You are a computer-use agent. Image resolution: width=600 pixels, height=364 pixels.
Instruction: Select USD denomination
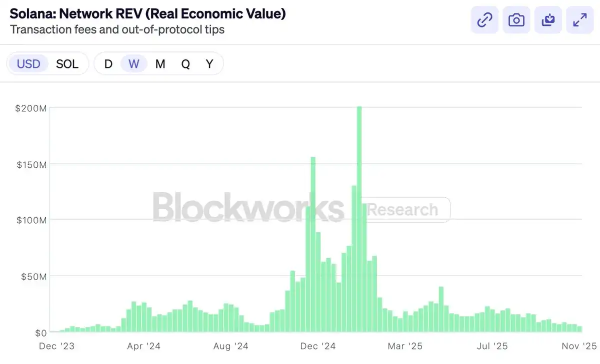(x=28, y=64)
